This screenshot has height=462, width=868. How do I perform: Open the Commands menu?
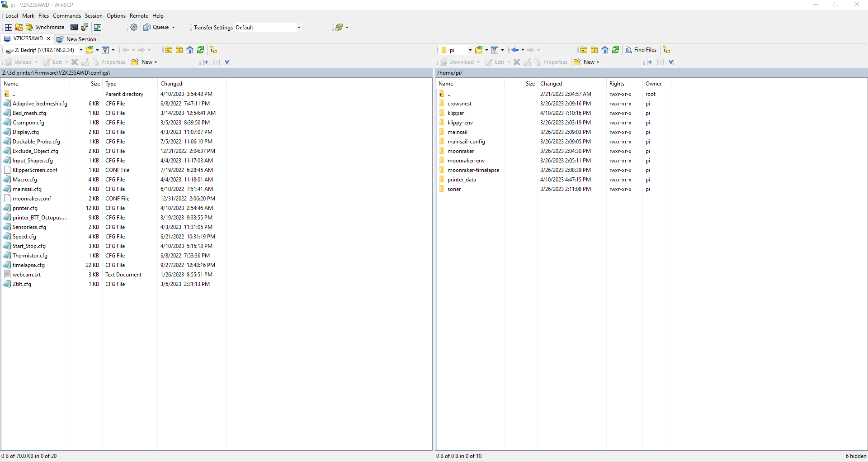click(67, 16)
